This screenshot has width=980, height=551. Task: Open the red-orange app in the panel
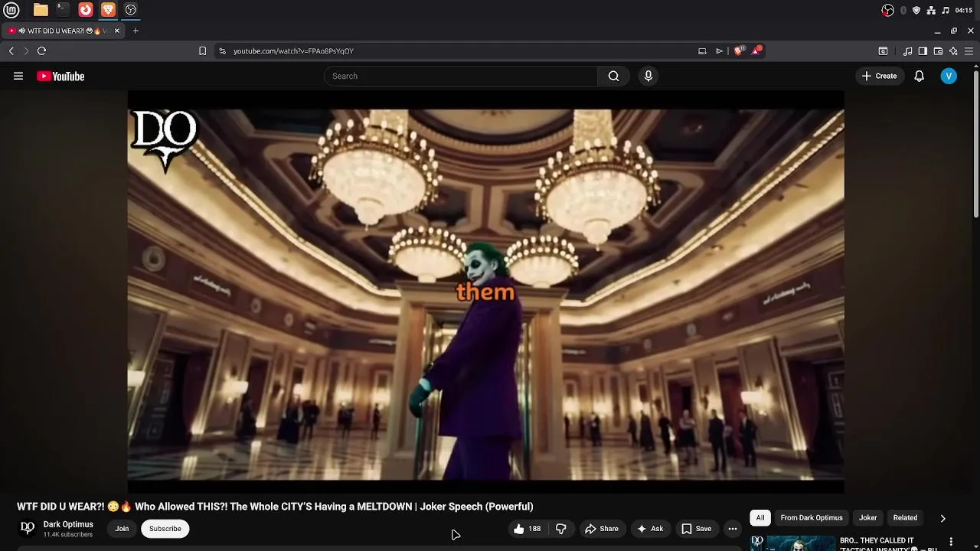tap(86, 10)
